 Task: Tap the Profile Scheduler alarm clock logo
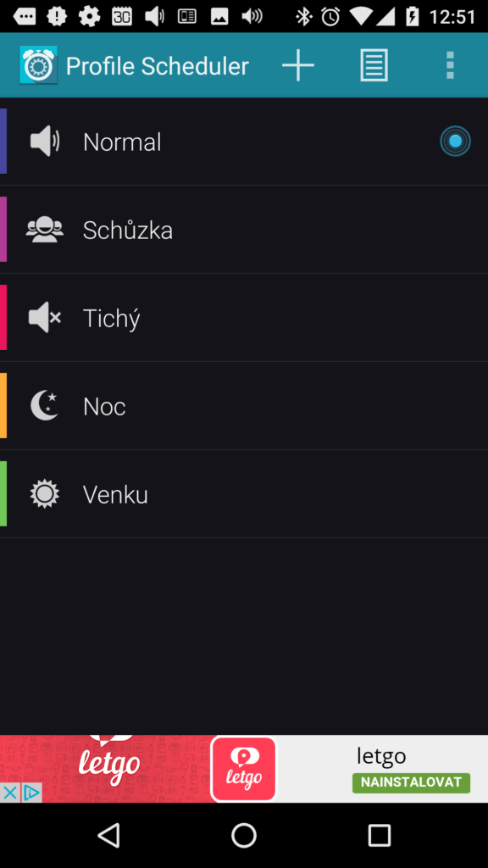coord(38,65)
